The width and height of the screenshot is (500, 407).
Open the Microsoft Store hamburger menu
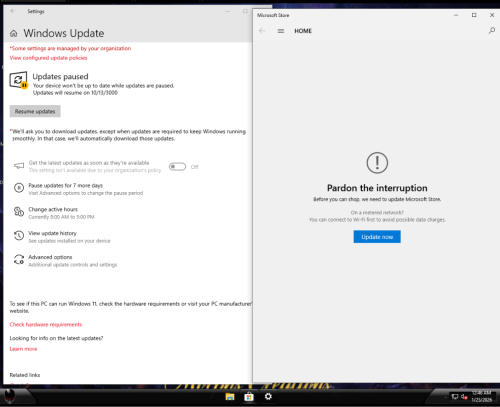(x=281, y=31)
